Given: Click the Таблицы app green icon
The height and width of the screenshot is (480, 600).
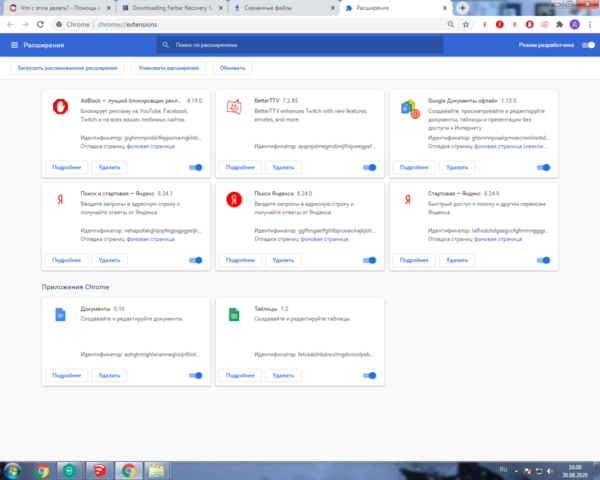Looking at the screenshot, I should click(x=234, y=315).
